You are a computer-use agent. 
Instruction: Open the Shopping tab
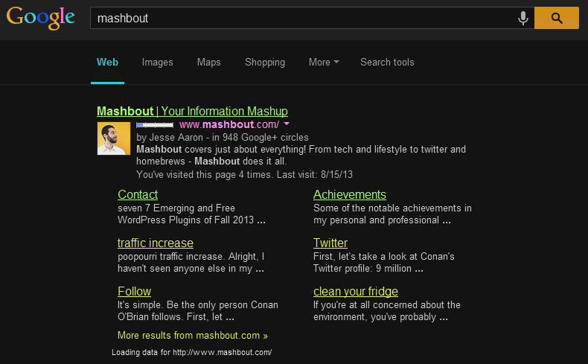(265, 63)
